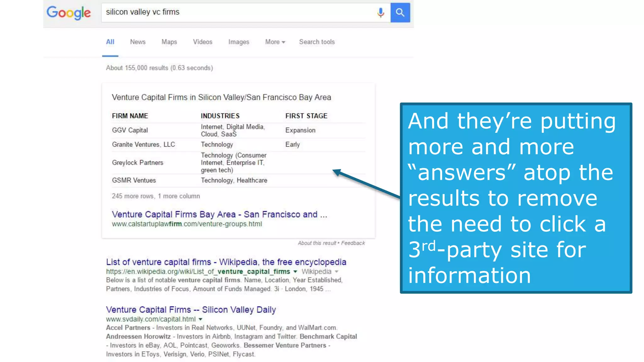Open Wikipedia list of venture capital firms result
Image resolution: width=644 pixels, height=362 pixels.
(226, 262)
